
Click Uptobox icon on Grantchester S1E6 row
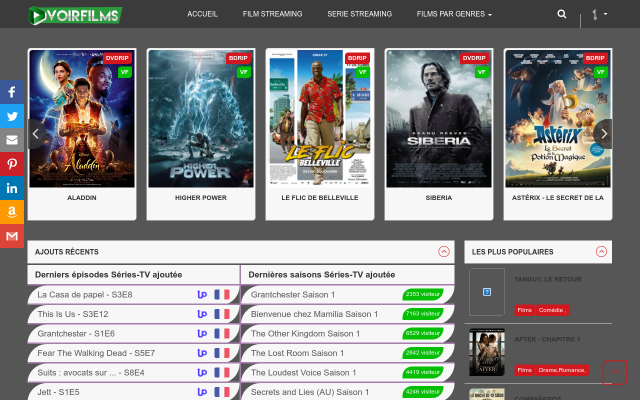(202, 334)
